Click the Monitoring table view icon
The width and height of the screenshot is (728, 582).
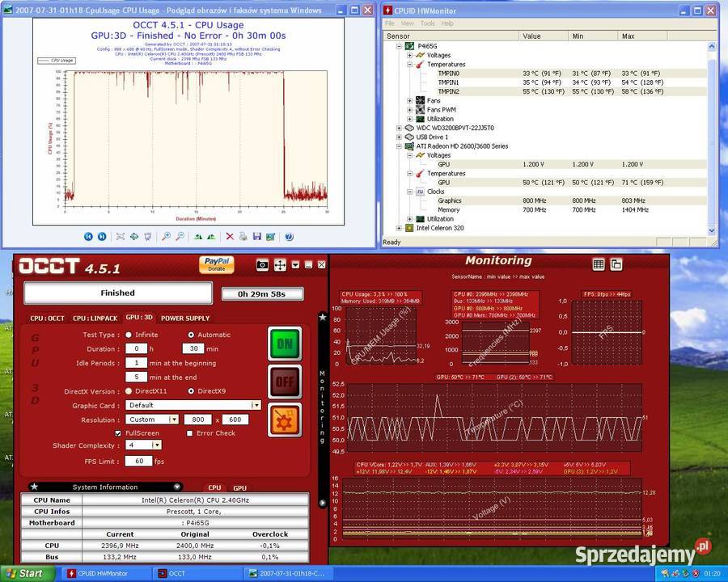click(x=599, y=264)
